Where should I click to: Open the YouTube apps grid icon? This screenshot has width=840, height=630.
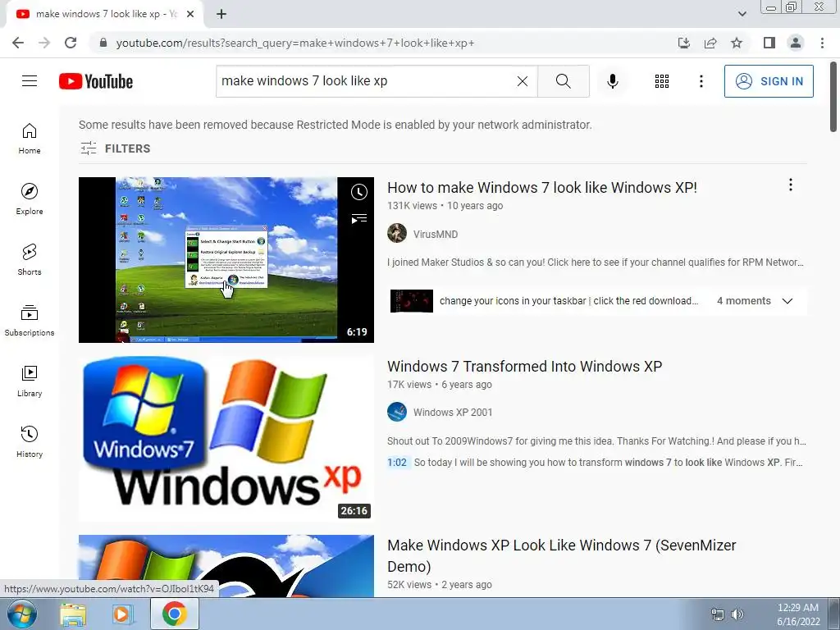click(x=662, y=81)
